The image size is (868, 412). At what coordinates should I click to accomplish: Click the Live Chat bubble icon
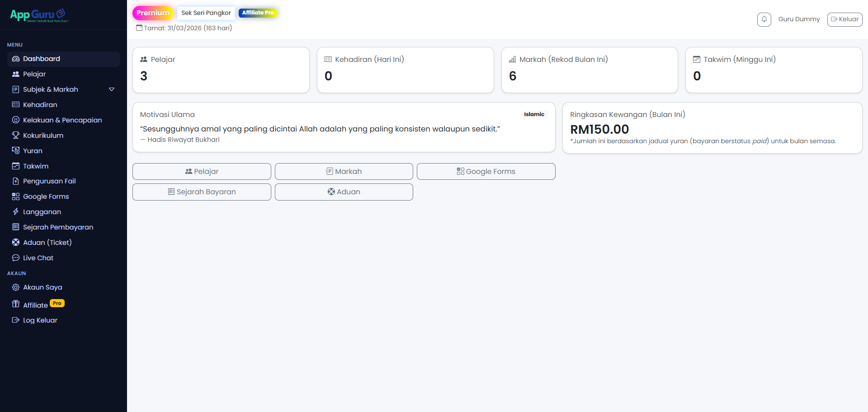click(x=16, y=258)
